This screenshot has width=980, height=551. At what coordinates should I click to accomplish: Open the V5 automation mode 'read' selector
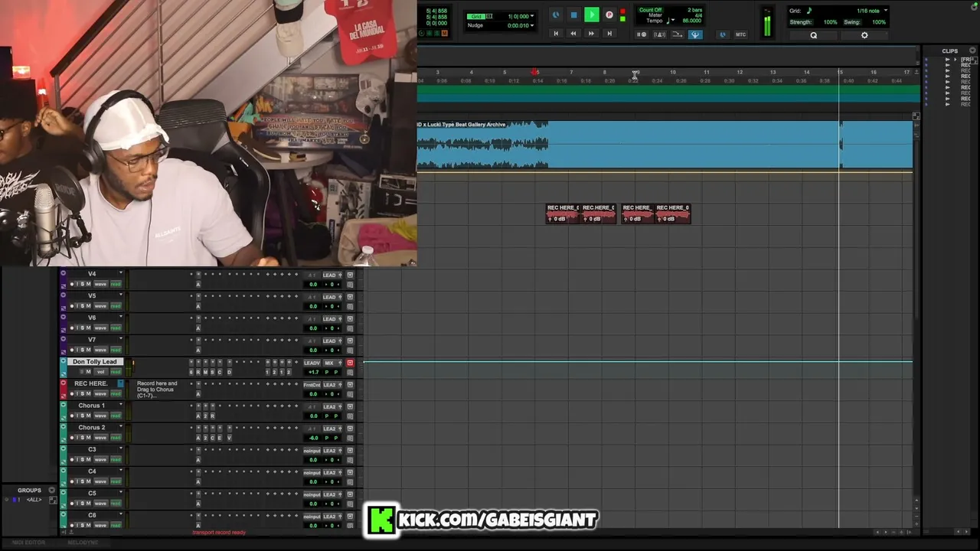[x=116, y=306]
